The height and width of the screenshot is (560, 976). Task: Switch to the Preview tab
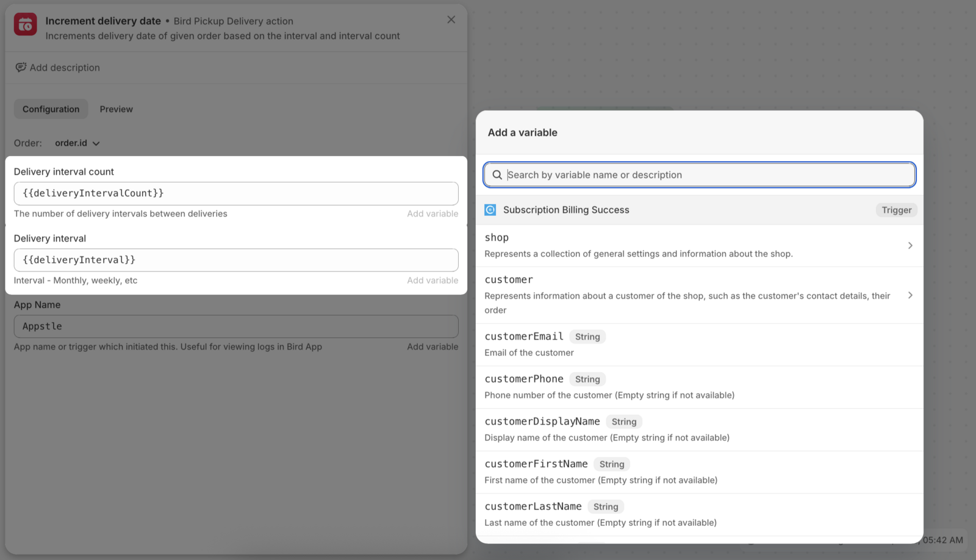tap(117, 109)
